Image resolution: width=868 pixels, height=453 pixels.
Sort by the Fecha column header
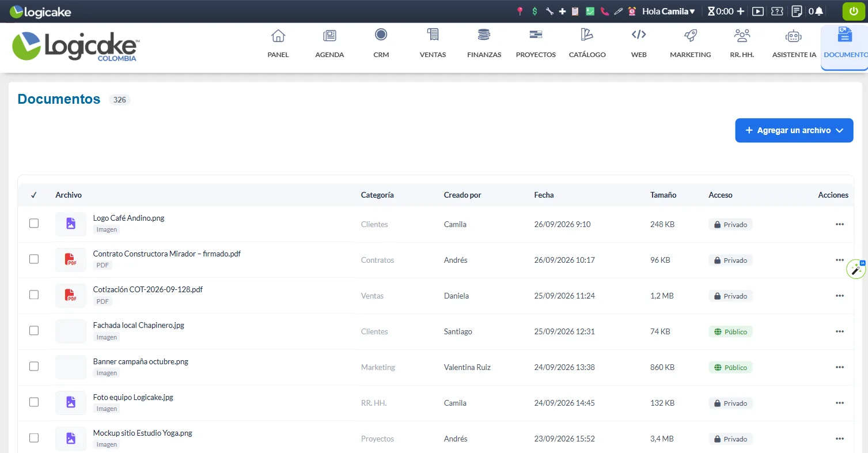(x=544, y=195)
